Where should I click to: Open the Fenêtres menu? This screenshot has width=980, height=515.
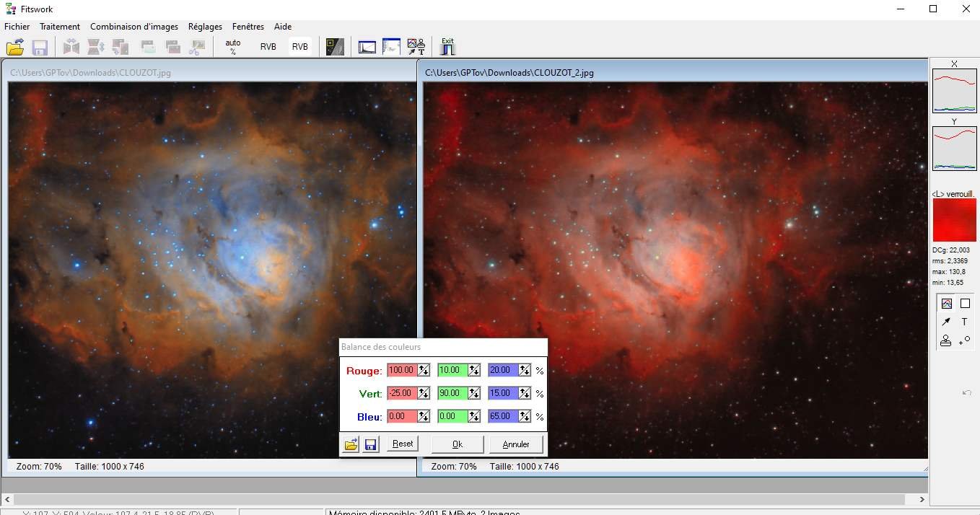pyautogui.click(x=248, y=27)
